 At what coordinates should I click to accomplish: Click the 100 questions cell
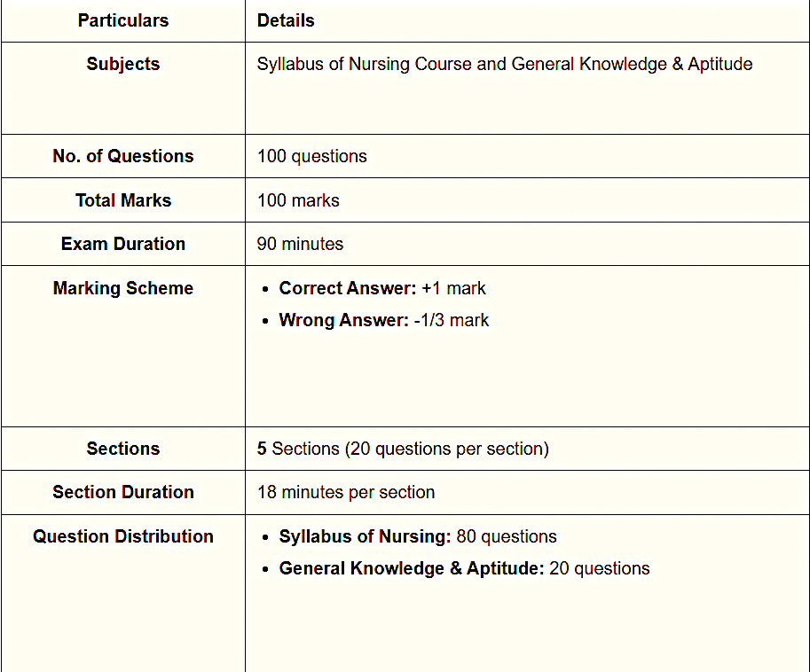click(x=311, y=156)
